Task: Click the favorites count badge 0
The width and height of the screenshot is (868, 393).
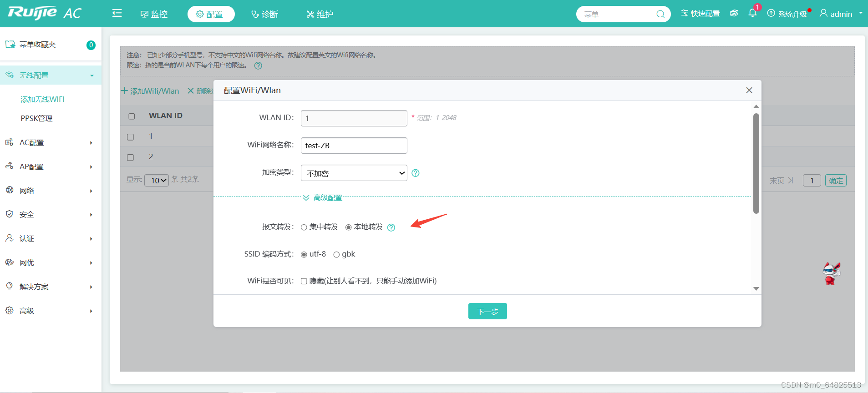Action: pyautogui.click(x=91, y=45)
